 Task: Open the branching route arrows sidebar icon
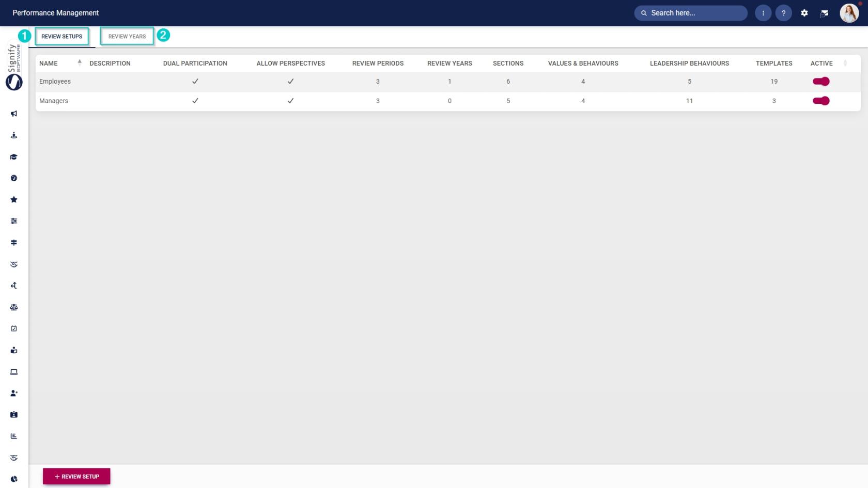point(14,286)
